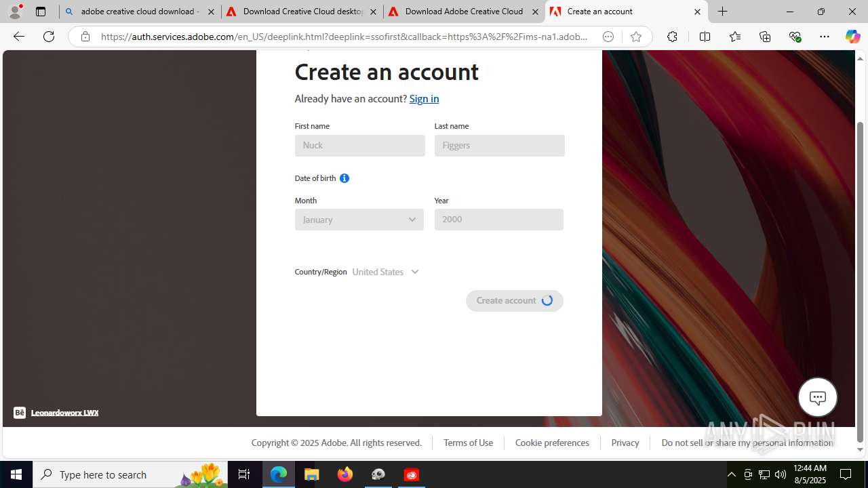View site information lock icon
The width and height of the screenshot is (868, 488).
[85, 37]
